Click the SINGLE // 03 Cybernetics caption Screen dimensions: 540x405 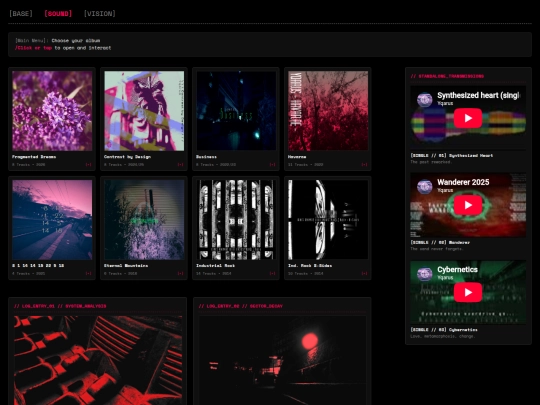point(444,330)
